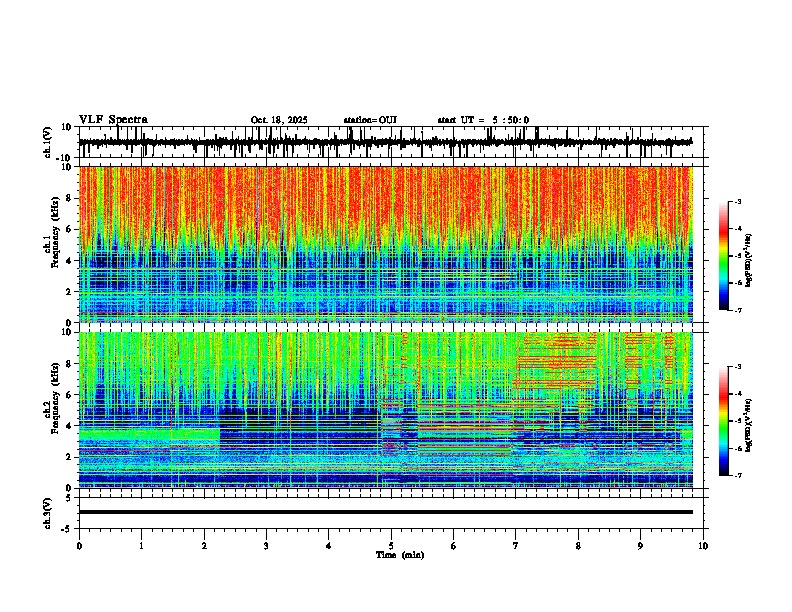Click the "ch.1(V)" waveform axis label

[48, 142]
